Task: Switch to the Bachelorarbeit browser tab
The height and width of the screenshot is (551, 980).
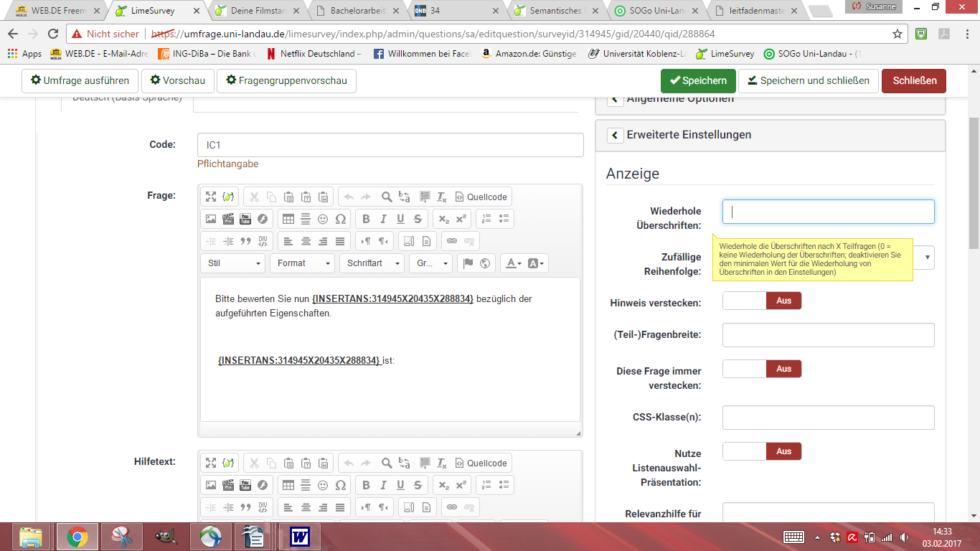Action: [357, 11]
